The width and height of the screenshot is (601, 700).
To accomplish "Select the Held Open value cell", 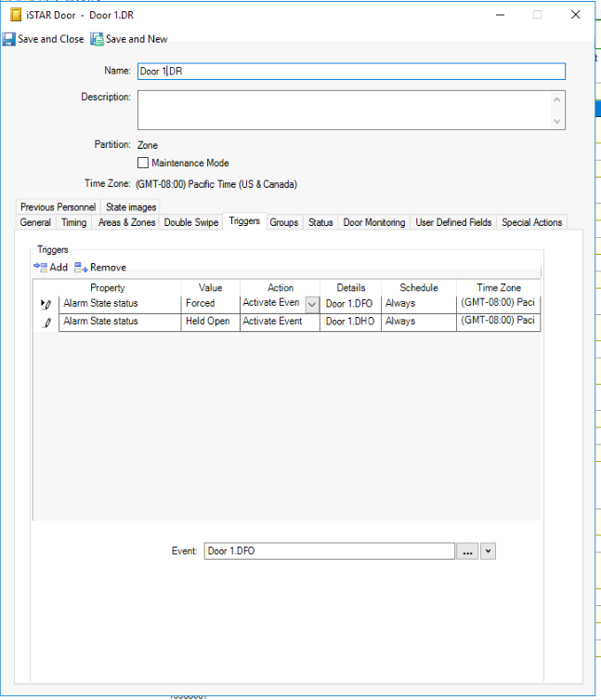I will point(210,322).
